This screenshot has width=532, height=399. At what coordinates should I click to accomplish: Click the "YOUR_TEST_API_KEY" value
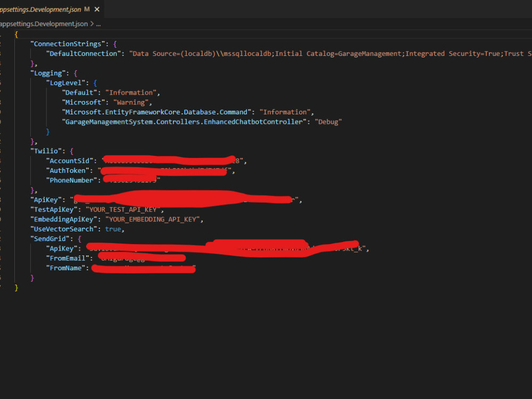click(123, 210)
